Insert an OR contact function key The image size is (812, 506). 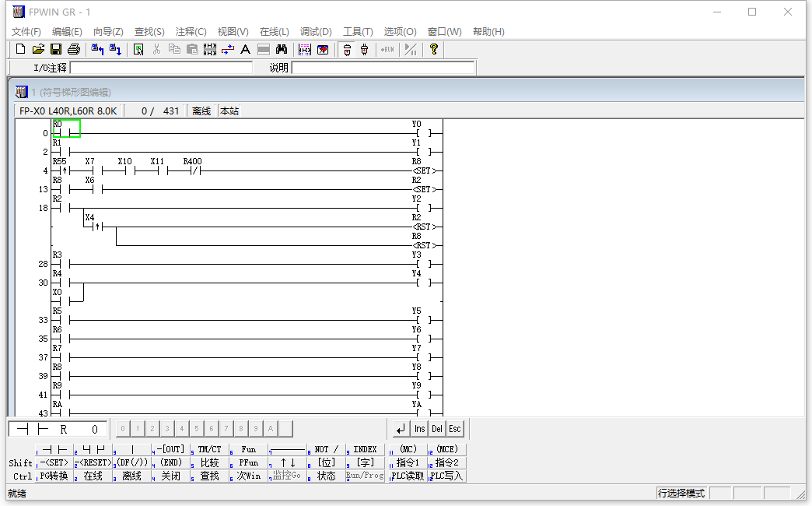coord(93,449)
